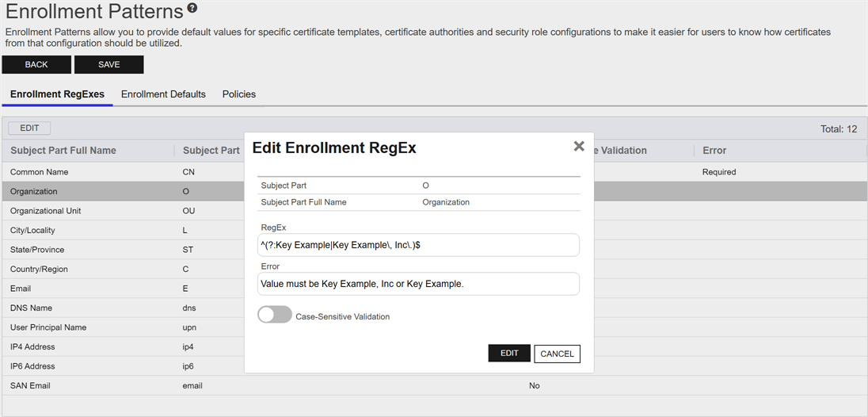
Task: Click the BACK button
Action: tap(36, 65)
